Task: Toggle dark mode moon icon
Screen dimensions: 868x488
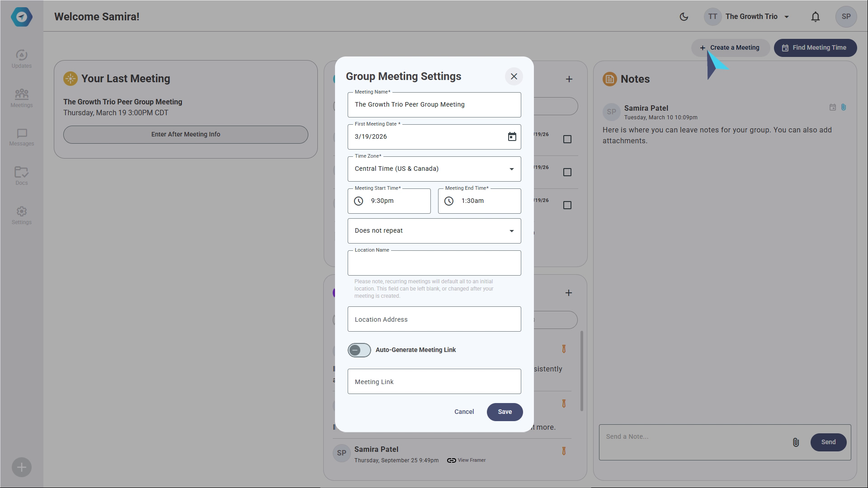Action: pyautogui.click(x=684, y=17)
